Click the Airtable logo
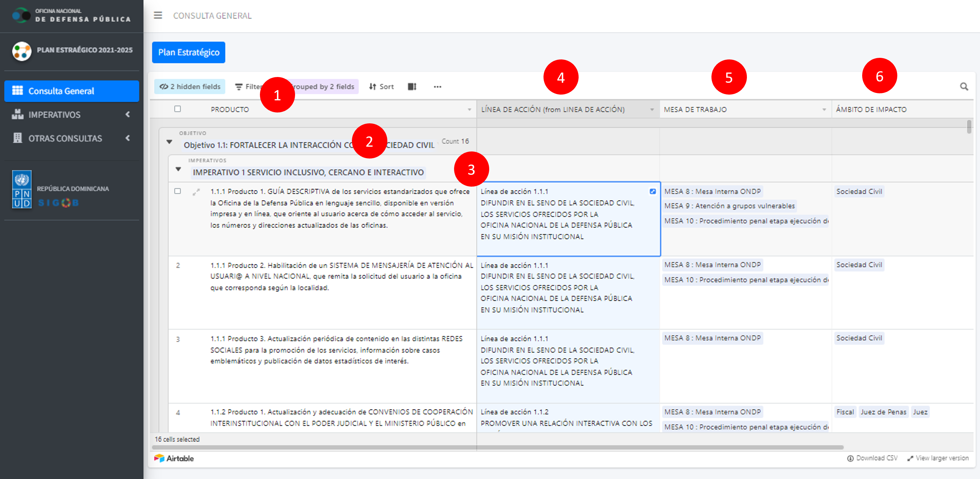980x479 pixels. (x=174, y=458)
